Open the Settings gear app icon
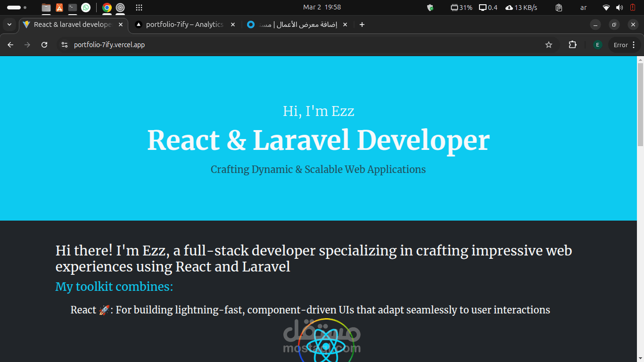The width and height of the screenshot is (644, 362). pos(120,8)
